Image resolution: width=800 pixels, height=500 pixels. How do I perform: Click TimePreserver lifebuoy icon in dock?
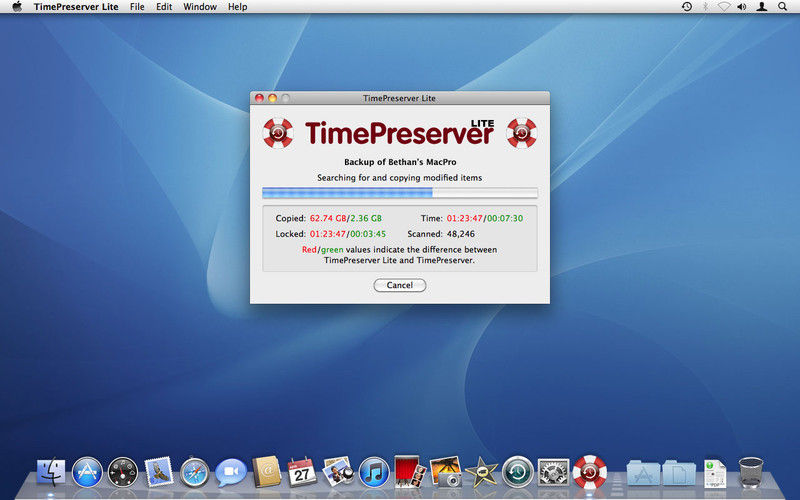pyautogui.click(x=590, y=471)
